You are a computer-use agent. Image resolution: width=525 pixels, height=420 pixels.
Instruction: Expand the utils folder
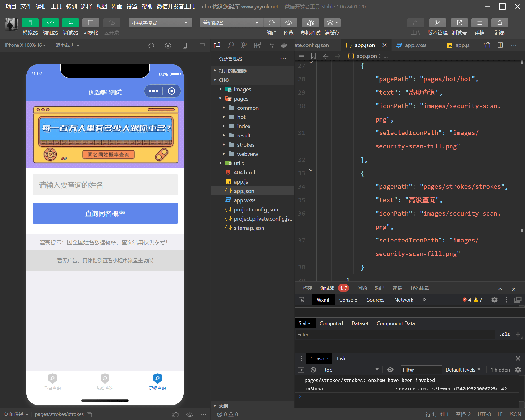coord(239,163)
